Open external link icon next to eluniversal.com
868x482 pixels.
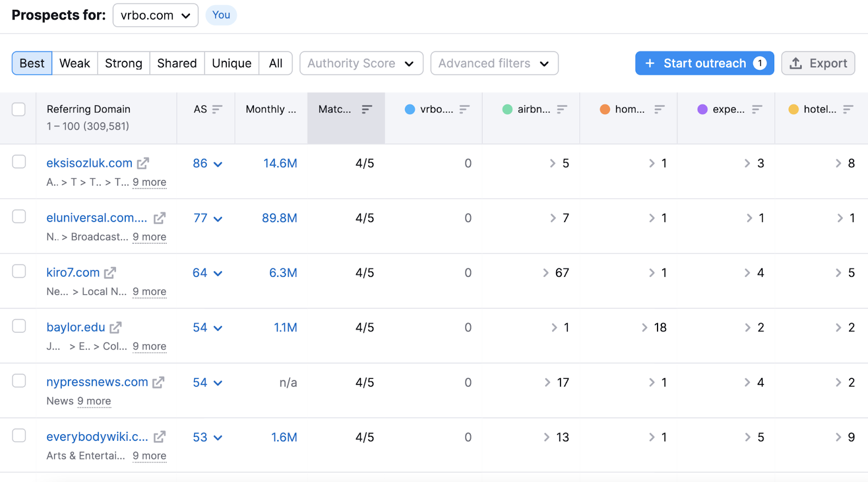tap(159, 218)
